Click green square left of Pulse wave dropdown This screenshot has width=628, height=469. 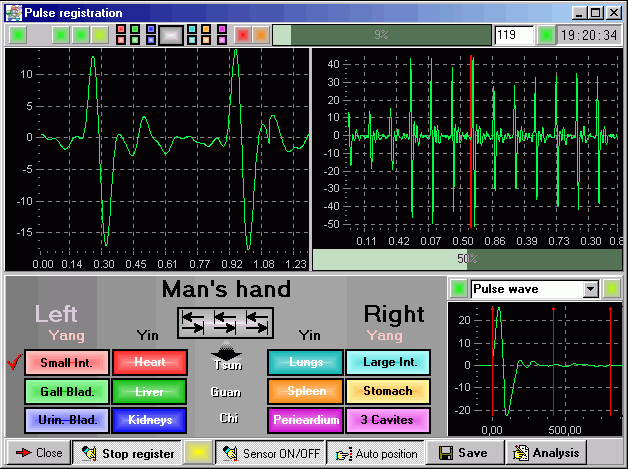[459, 289]
